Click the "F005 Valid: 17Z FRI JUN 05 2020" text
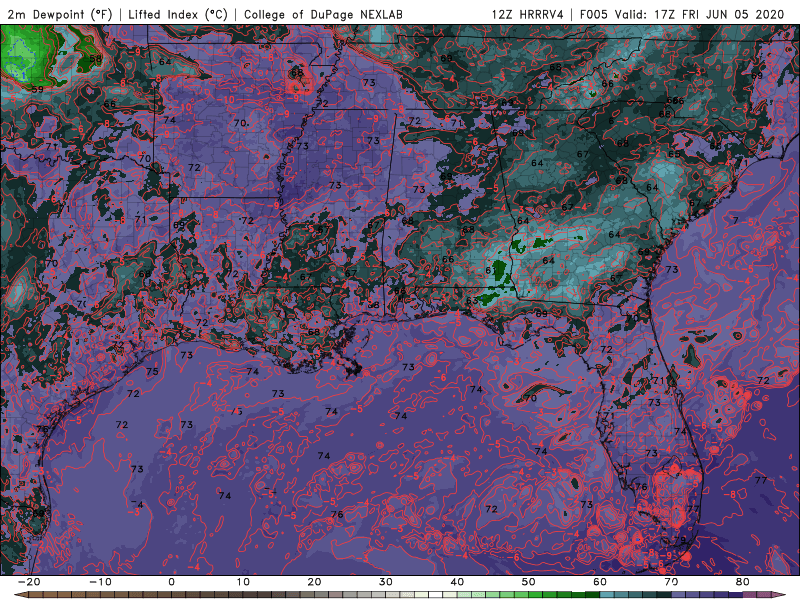Viewport: 800px width, 600px height. pos(682,15)
